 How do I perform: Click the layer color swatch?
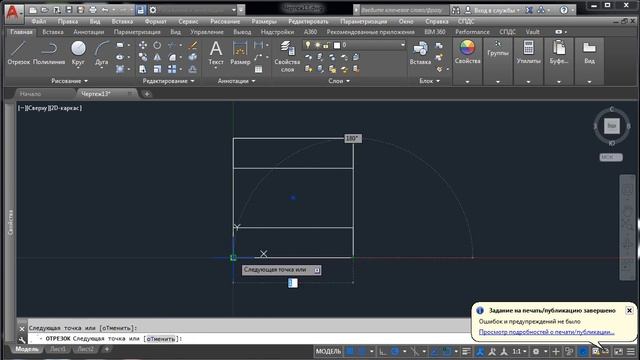pyautogui.click(x=337, y=45)
